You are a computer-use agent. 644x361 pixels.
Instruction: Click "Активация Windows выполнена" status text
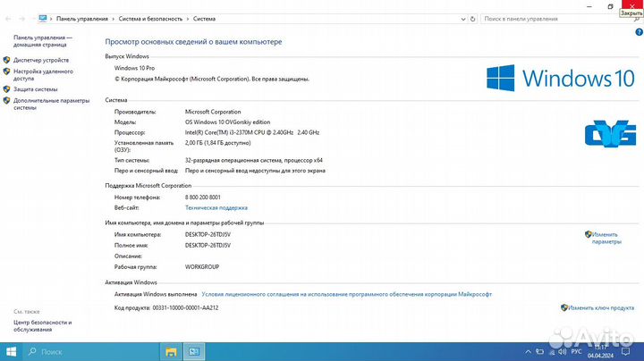(x=156, y=294)
